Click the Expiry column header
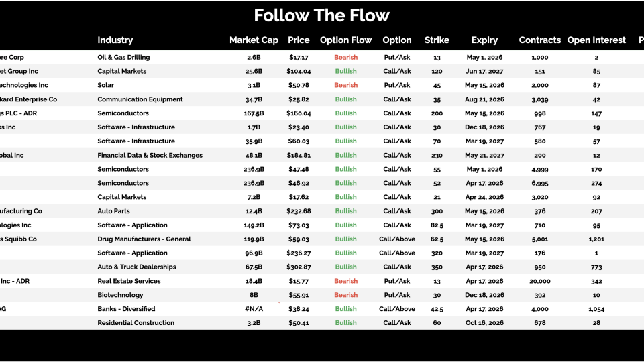The image size is (644, 362). 484,40
